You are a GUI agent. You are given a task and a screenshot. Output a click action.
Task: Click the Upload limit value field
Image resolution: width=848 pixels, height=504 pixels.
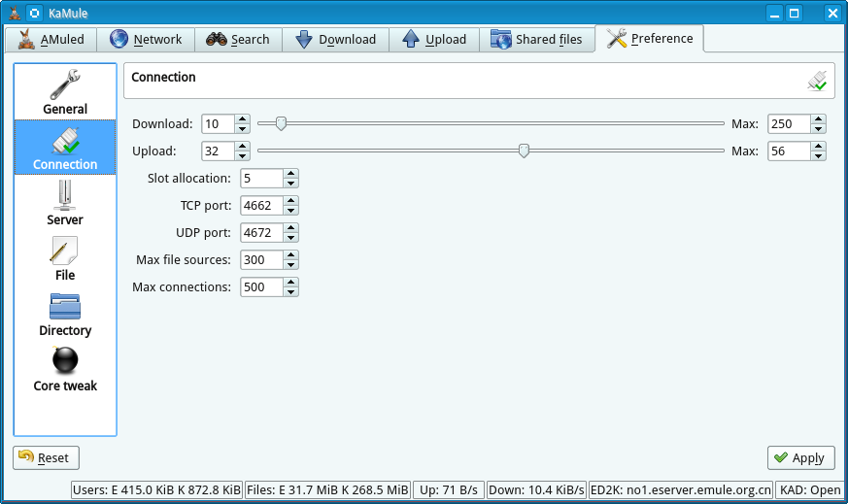click(218, 151)
